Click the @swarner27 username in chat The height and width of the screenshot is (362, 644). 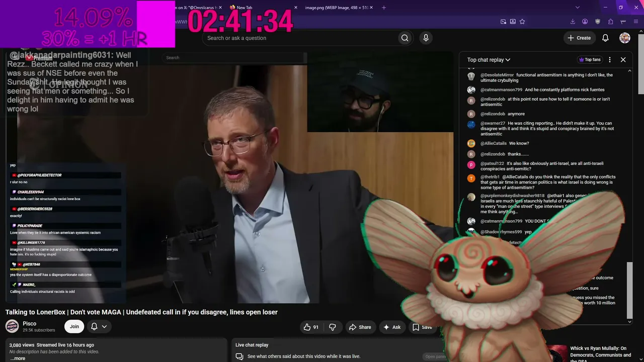[493, 123]
